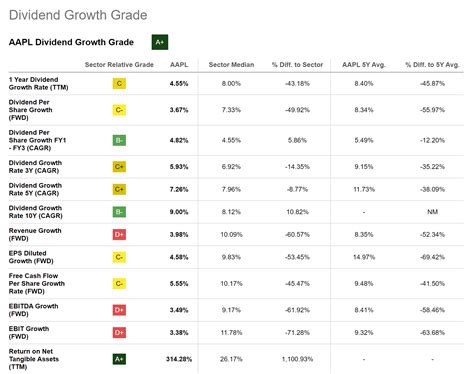474x374 pixels.
Task: Click the C- badge for Dividend Per Share Growth (FWD)
Action: click(119, 110)
